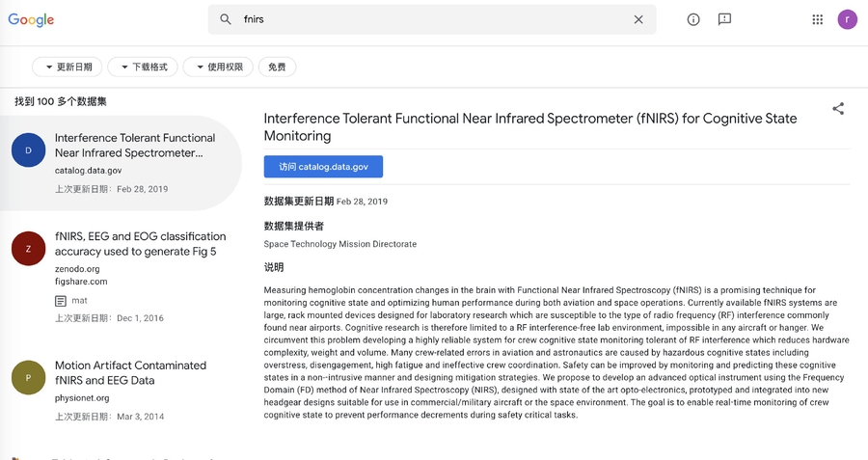Viewport: 868px width, 460px height.
Task: Open the send feedback icon
Action: 724,19
